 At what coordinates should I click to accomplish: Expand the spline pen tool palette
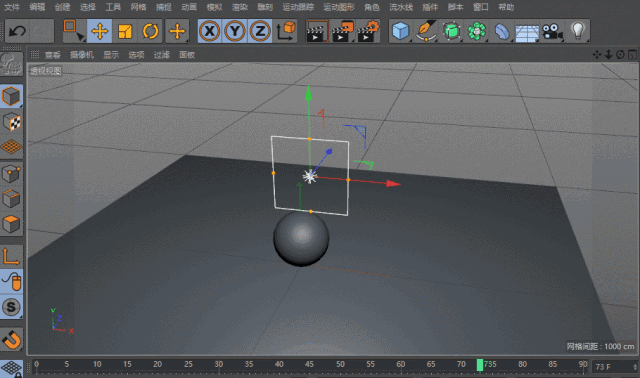pos(426,31)
